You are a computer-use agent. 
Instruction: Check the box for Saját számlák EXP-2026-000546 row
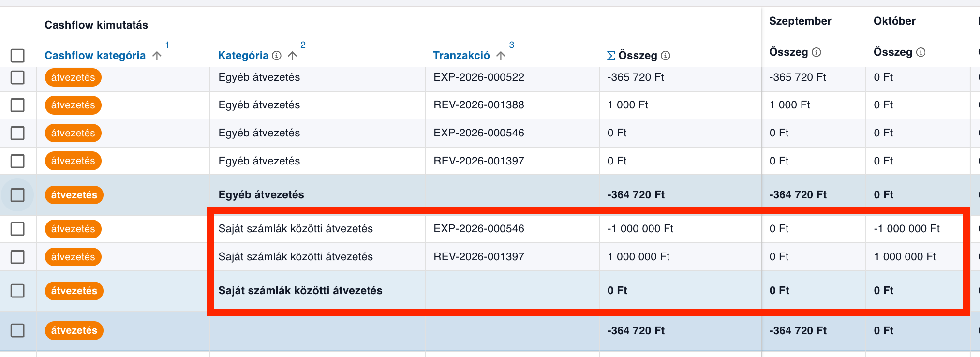[17, 229]
